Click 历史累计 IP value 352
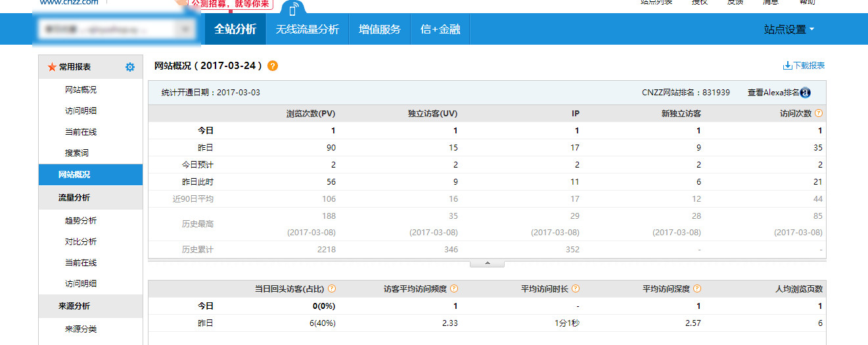Screen dimensions: 868x345 tap(572, 250)
